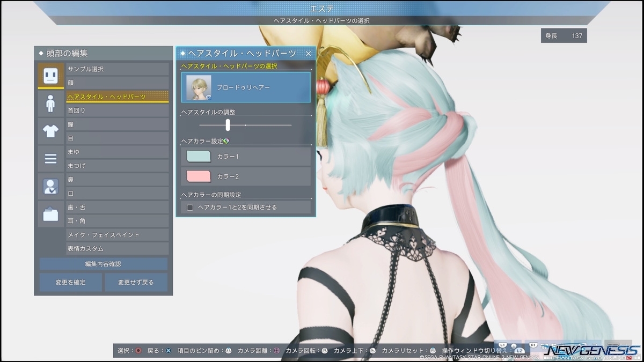Enable ヘアカラー1と2を同期させる checkbox
The height and width of the screenshot is (362, 644).
[x=190, y=207]
